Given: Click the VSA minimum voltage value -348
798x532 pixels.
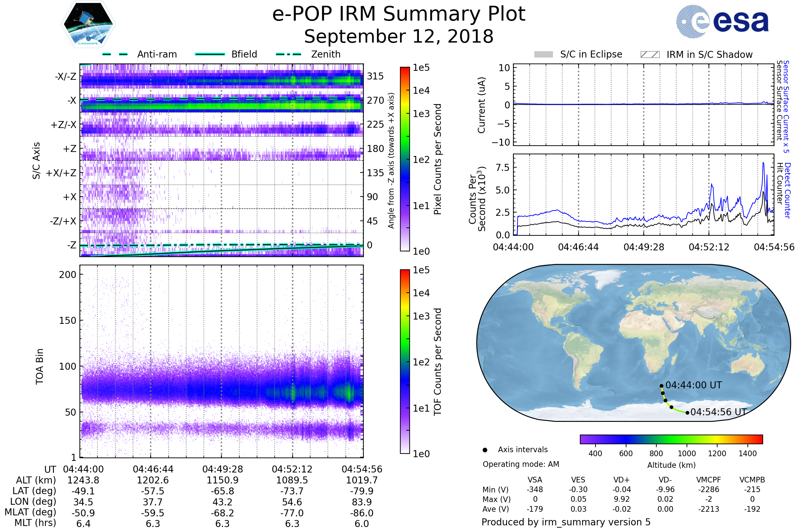Looking at the screenshot, I should tap(535, 489).
